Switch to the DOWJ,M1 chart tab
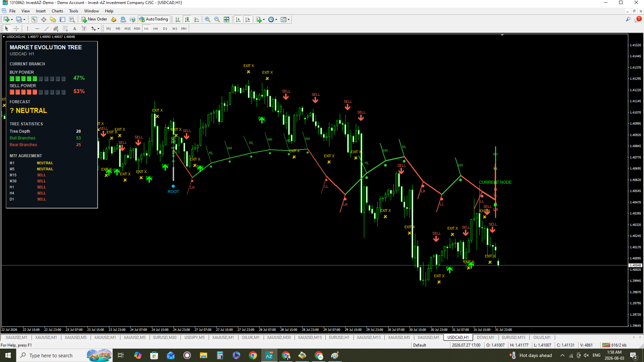The height and width of the screenshot is (362, 644). tap(485, 338)
